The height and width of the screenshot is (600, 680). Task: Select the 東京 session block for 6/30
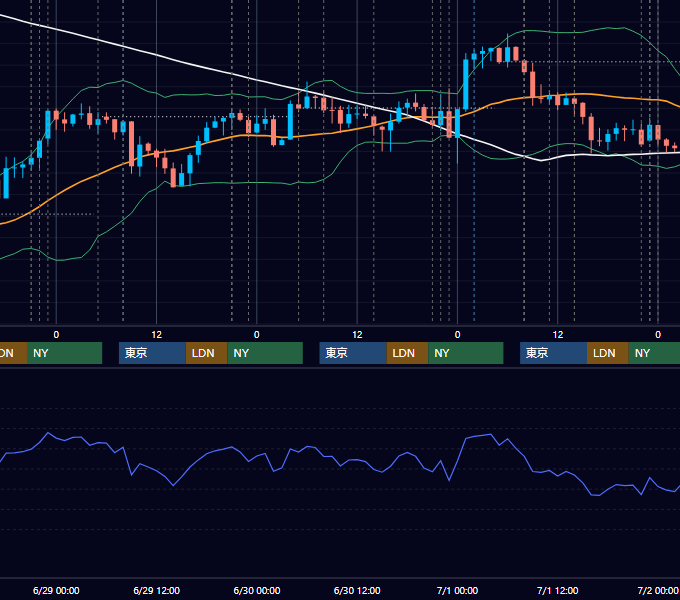click(x=353, y=353)
